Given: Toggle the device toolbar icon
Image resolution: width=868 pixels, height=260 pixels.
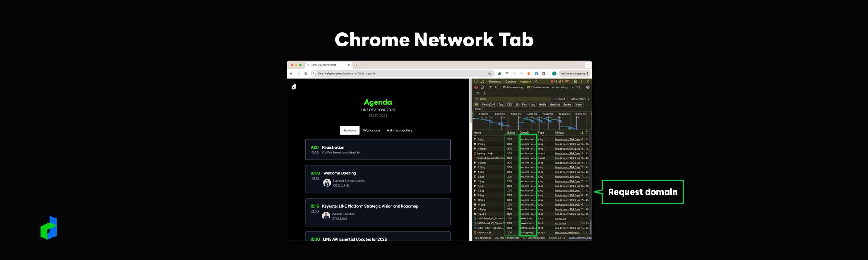Looking at the screenshot, I should click(x=482, y=82).
